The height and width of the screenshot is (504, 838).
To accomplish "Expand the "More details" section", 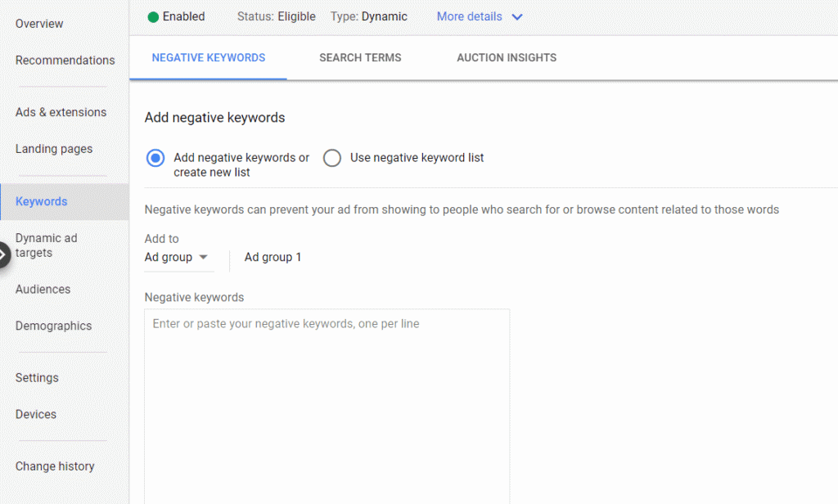I will click(x=469, y=16).
